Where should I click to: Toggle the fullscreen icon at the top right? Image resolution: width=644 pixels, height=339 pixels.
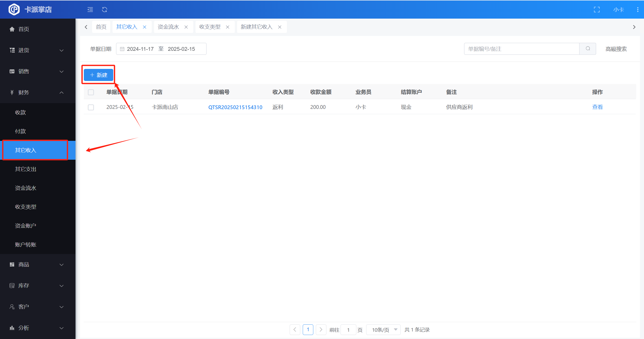(x=597, y=10)
